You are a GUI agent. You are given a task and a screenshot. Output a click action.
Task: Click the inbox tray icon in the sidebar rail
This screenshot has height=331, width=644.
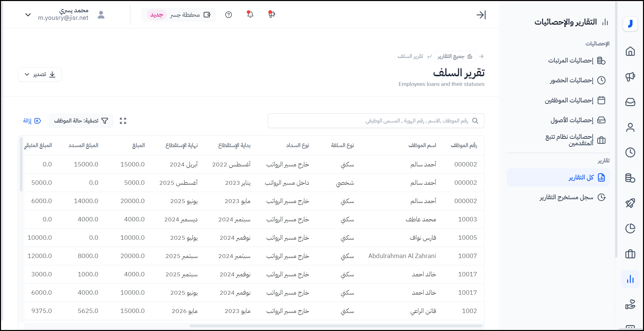click(x=630, y=102)
